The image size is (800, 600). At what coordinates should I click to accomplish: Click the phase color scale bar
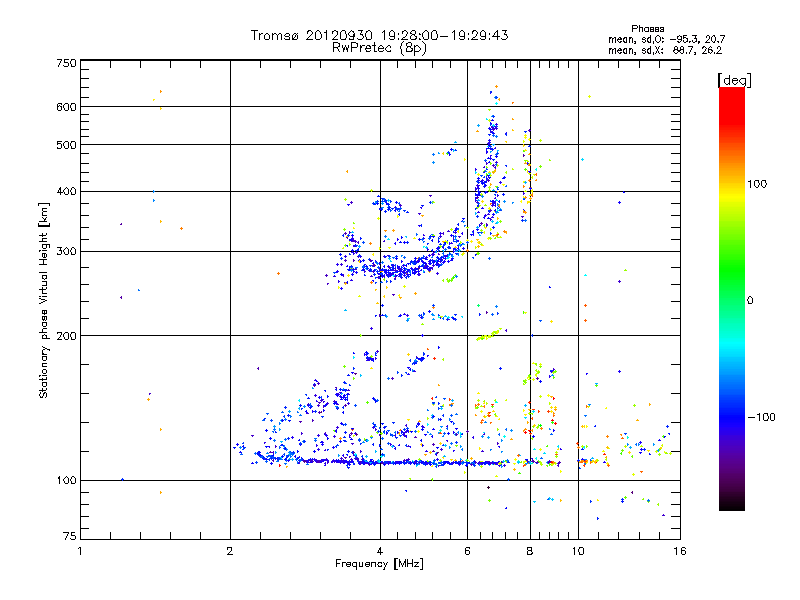pyautogui.click(x=732, y=299)
